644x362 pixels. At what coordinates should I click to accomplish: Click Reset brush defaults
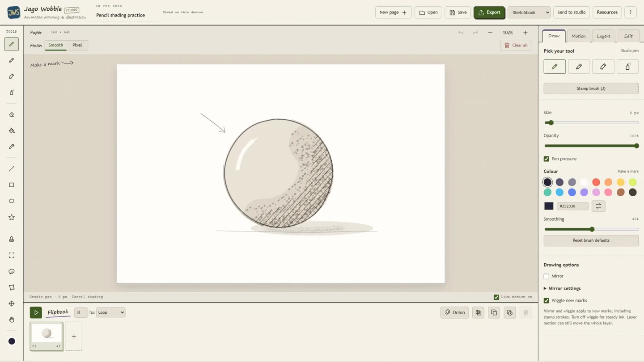(591, 240)
